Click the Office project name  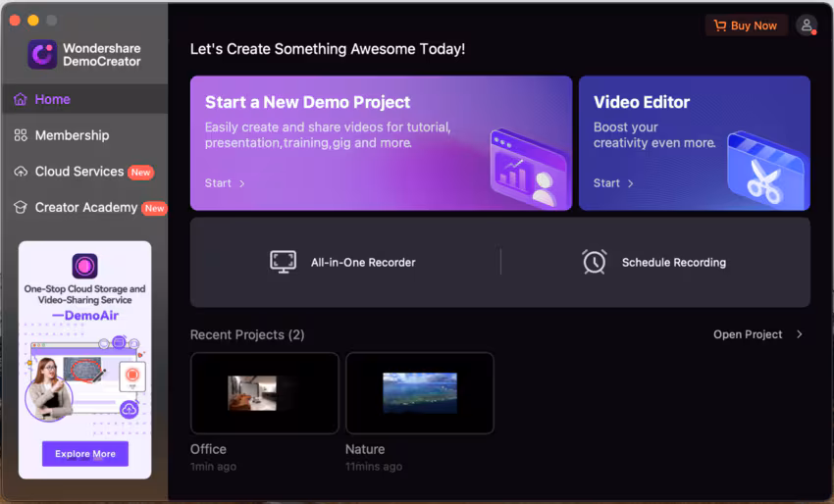pyautogui.click(x=208, y=449)
